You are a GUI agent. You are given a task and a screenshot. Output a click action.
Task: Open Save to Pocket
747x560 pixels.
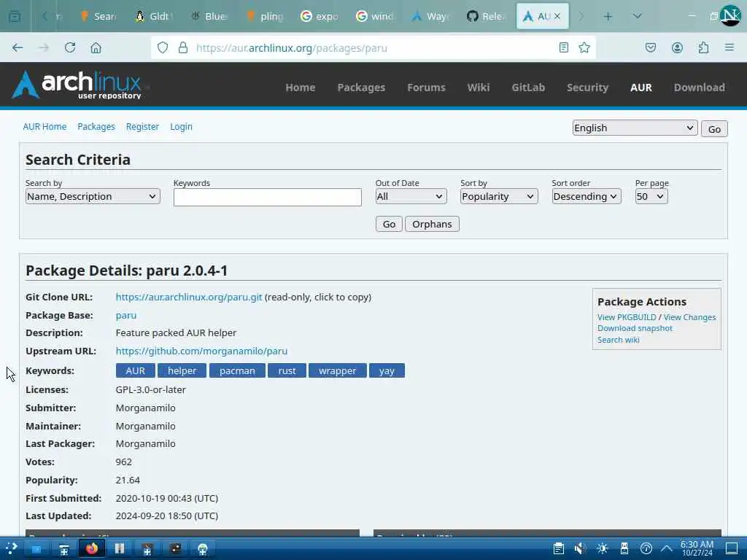[x=651, y=47]
